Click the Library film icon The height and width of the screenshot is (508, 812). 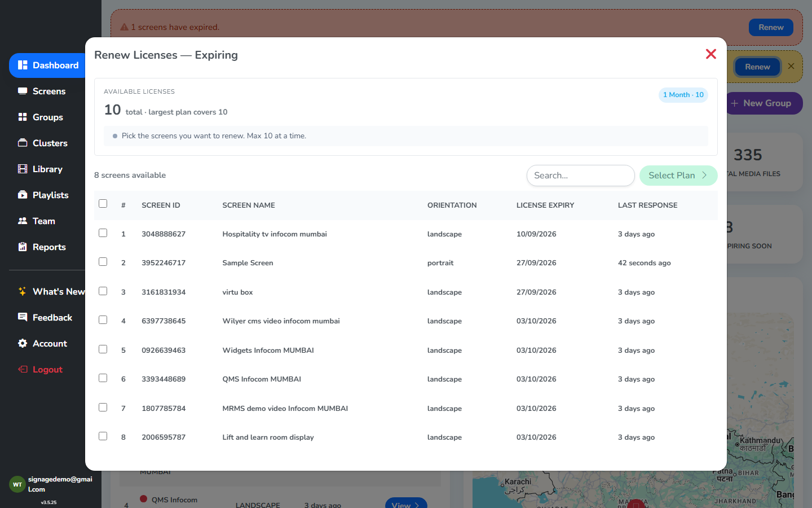(x=23, y=169)
